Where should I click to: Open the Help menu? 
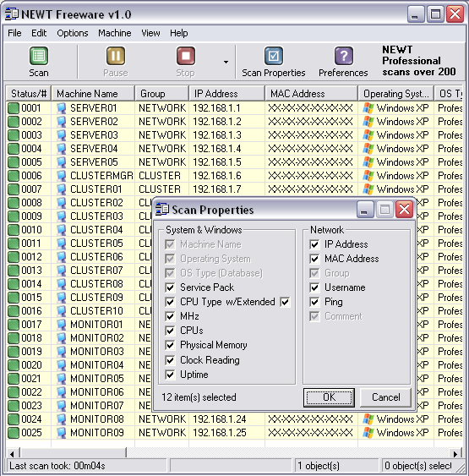pyautogui.click(x=178, y=33)
